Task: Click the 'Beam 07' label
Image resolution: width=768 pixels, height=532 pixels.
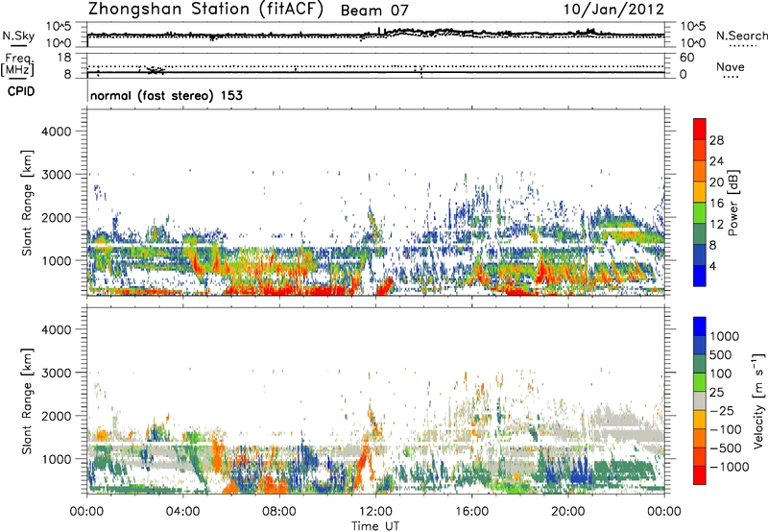Action: pos(374,11)
